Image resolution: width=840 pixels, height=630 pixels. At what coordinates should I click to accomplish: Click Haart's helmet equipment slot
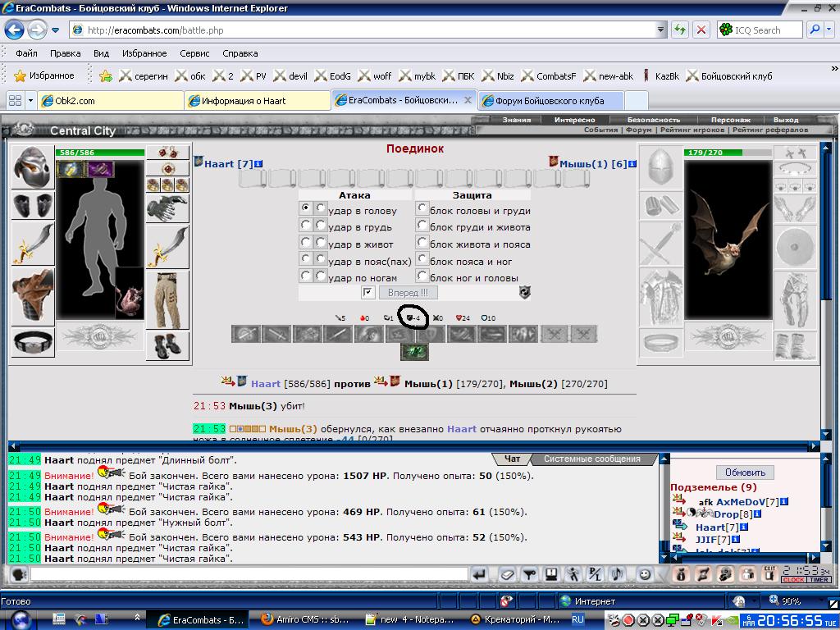click(x=33, y=167)
